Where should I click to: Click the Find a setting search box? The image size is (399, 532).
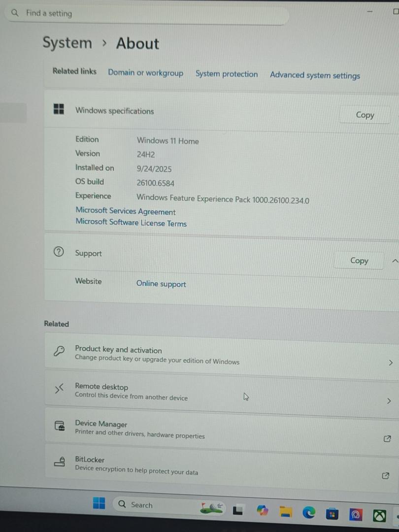pos(148,14)
